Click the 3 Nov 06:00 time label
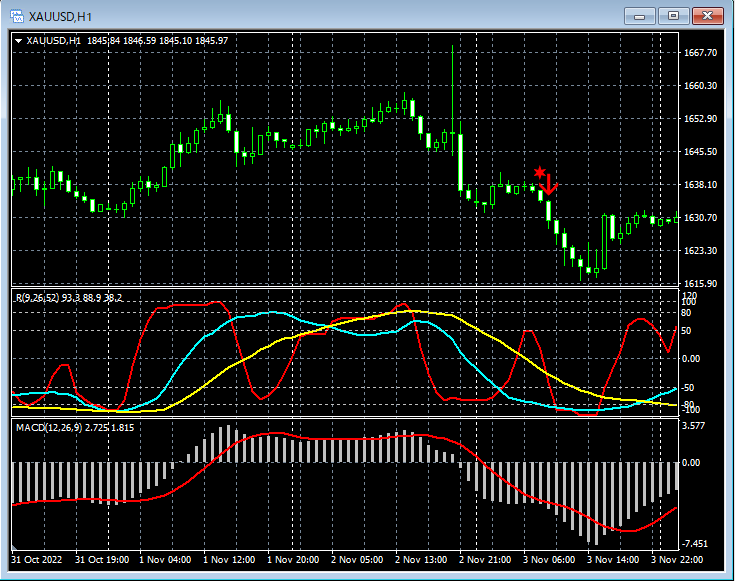Viewport: 736px width, 581px height. [x=549, y=559]
